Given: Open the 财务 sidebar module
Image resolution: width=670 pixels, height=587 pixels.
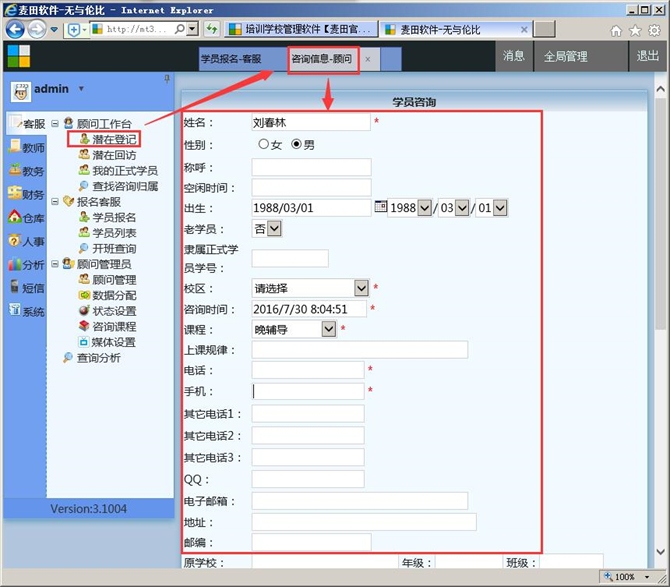Looking at the screenshot, I should point(27,194).
